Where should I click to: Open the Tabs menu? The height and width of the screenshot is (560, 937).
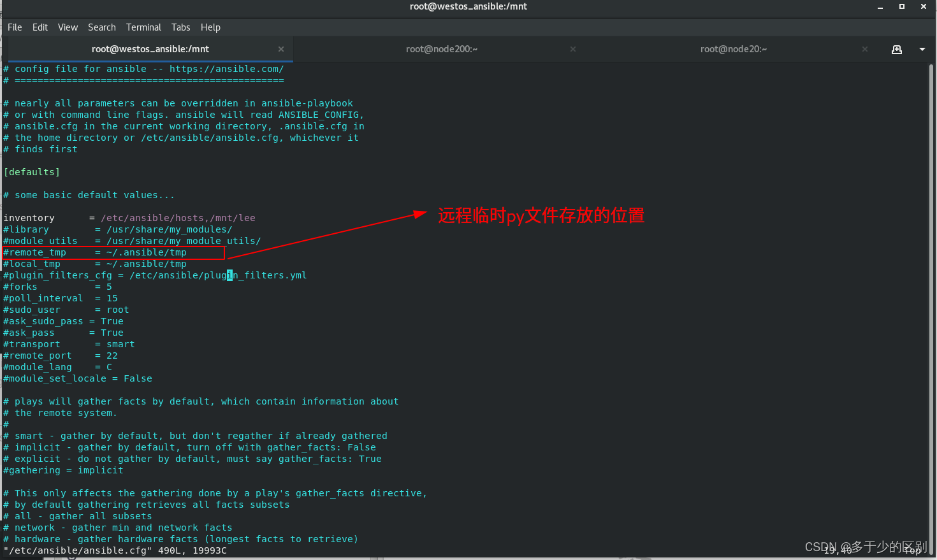click(x=181, y=27)
